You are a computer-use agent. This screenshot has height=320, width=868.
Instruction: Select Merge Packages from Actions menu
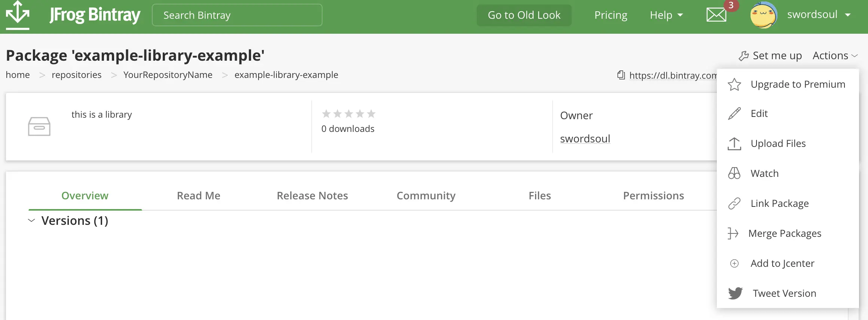[x=785, y=233]
